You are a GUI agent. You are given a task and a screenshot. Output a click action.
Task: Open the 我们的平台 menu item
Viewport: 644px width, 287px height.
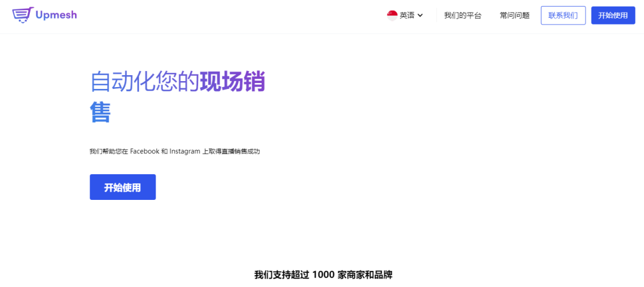462,16
